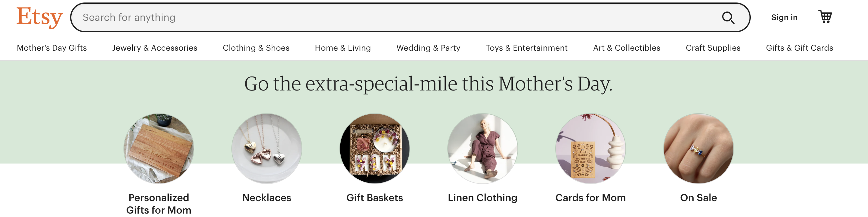Click the wooden cutting board thumbnail
This screenshot has height=217, width=868.
[159, 149]
